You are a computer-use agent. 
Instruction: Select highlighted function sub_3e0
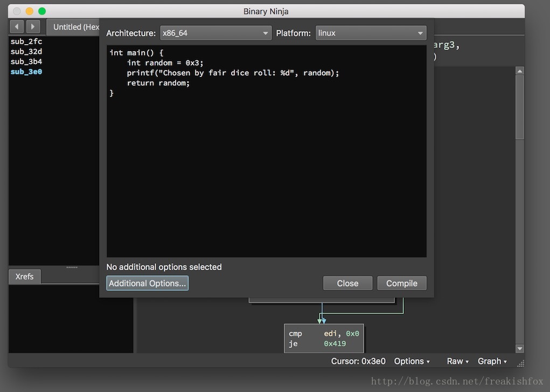(26, 72)
